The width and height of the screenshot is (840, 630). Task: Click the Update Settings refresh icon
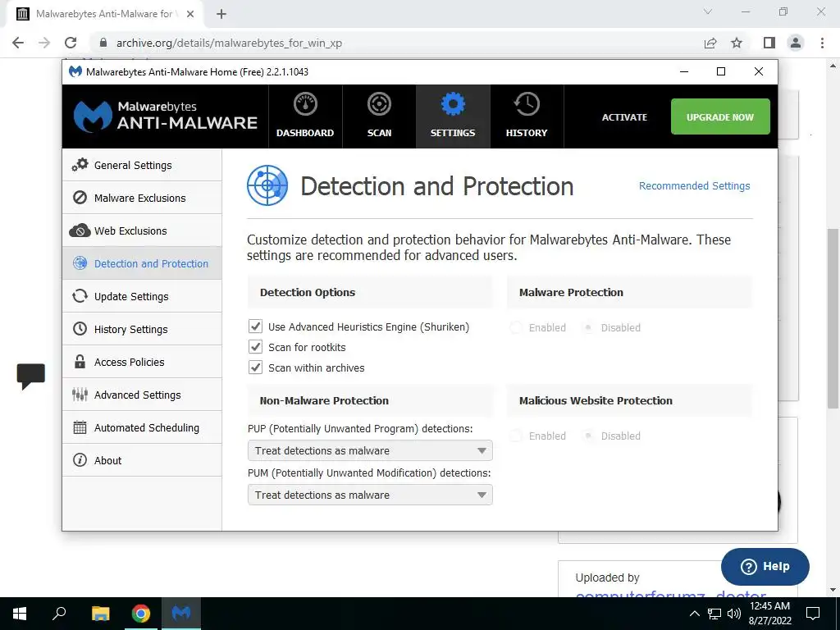click(80, 296)
